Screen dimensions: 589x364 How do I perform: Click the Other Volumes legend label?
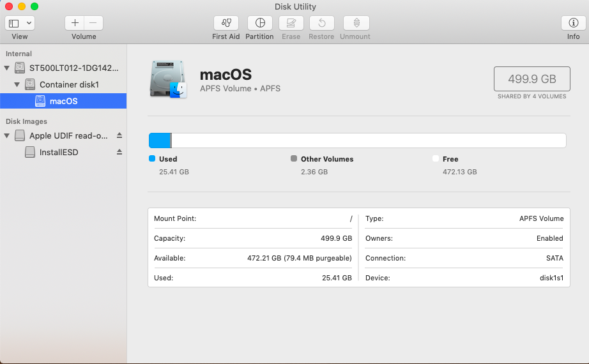327,159
